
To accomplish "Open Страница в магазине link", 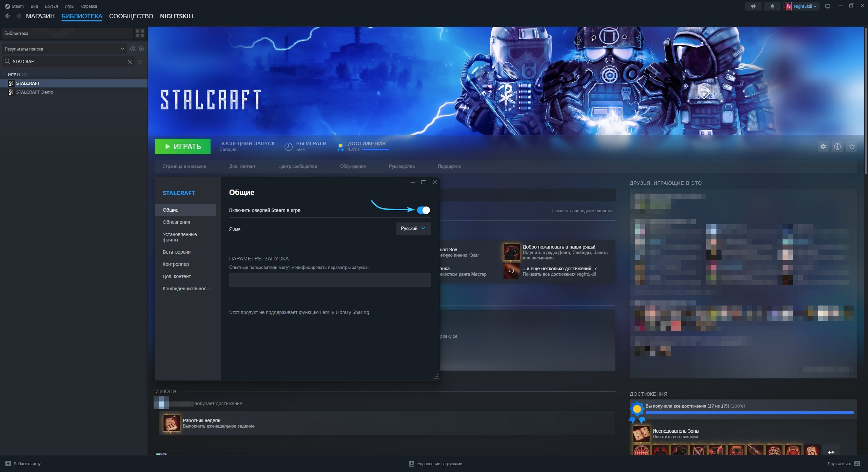I will point(184,166).
